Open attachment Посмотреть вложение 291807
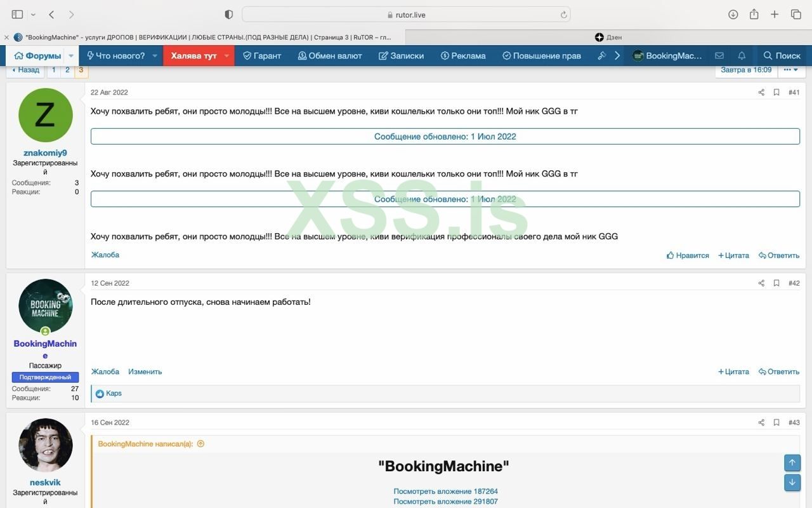Image resolution: width=812 pixels, height=508 pixels. [x=445, y=502]
